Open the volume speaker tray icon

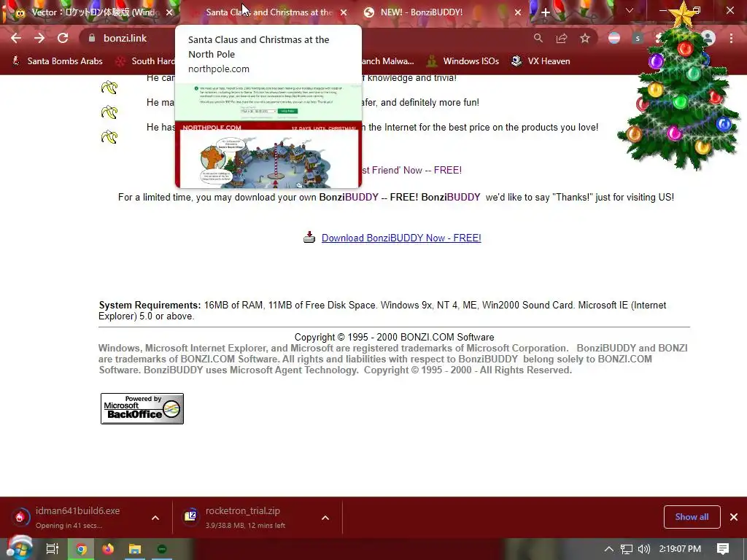pos(644,549)
